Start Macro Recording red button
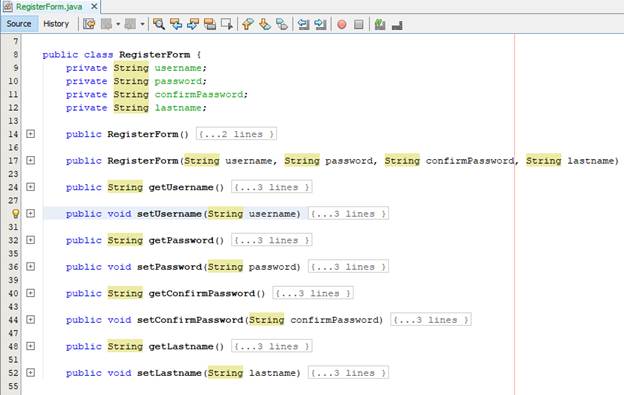This screenshot has width=624, height=395. click(341, 25)
